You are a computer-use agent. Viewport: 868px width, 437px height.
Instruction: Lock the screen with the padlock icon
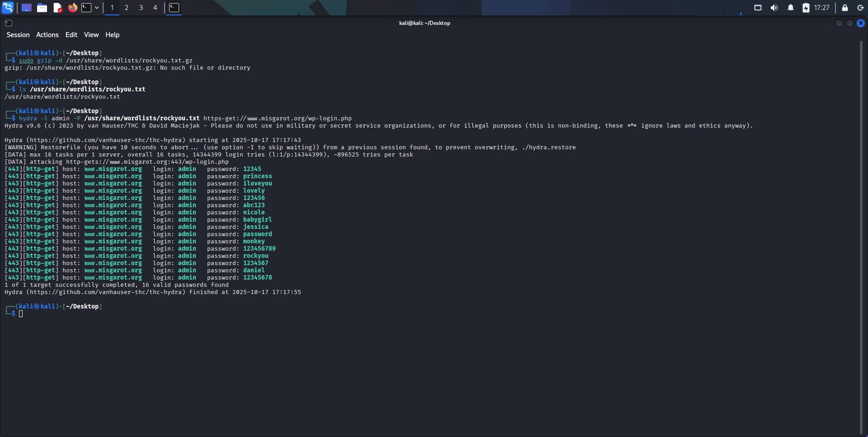(845, 8)
